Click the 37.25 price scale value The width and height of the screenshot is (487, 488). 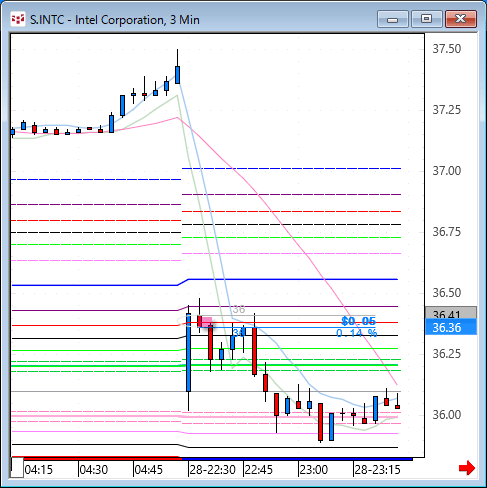click(447, 110)
